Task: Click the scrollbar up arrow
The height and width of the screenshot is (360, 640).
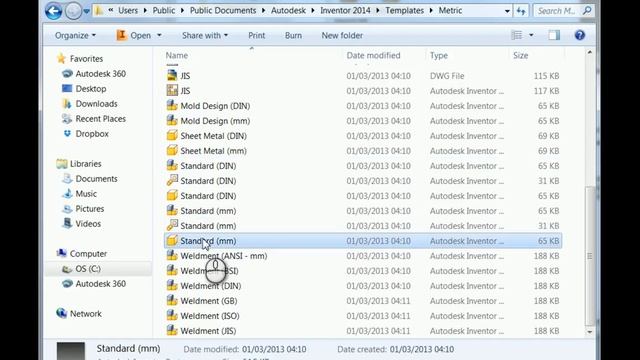Action: (x=589, y=52)
